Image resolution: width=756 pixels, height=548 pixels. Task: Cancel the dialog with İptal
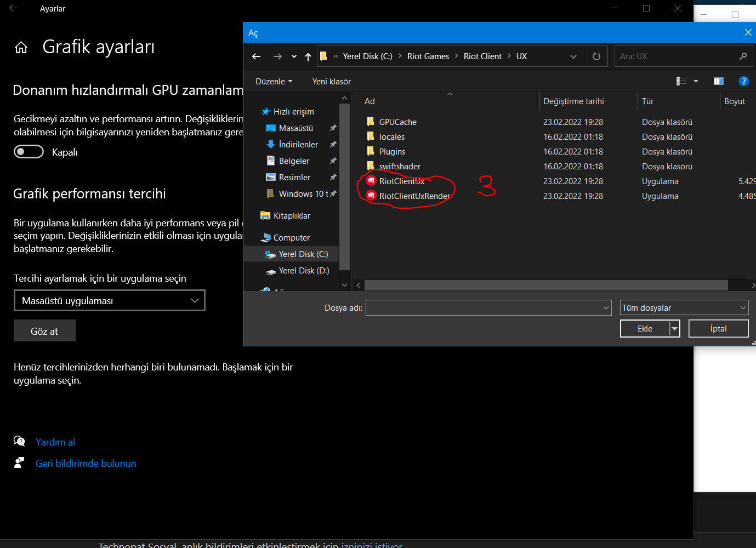tap(719, 329)
